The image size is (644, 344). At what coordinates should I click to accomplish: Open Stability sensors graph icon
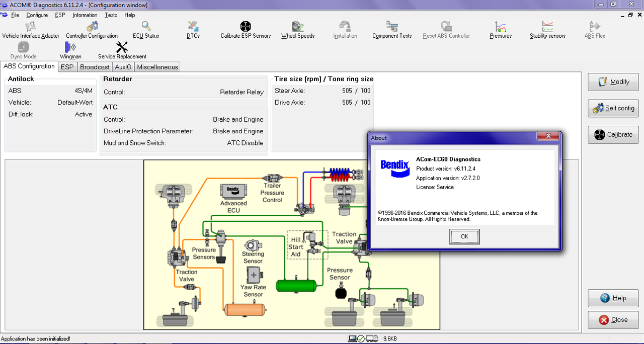[x=547, y=26]
